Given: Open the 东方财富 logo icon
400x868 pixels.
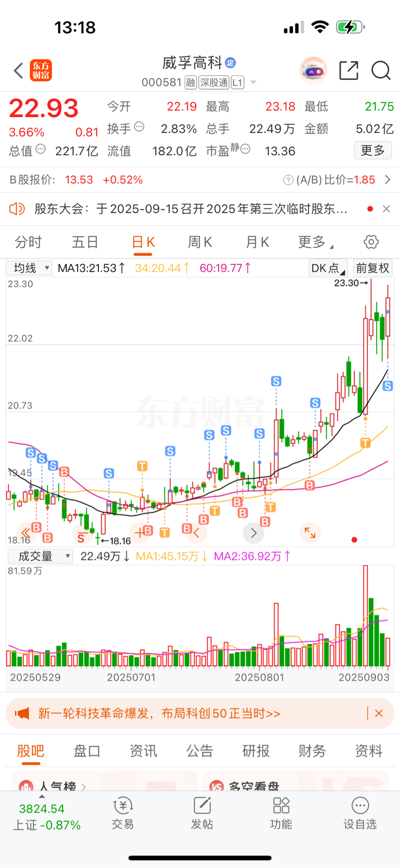Looking at the screenshot, I should point(41,70).
